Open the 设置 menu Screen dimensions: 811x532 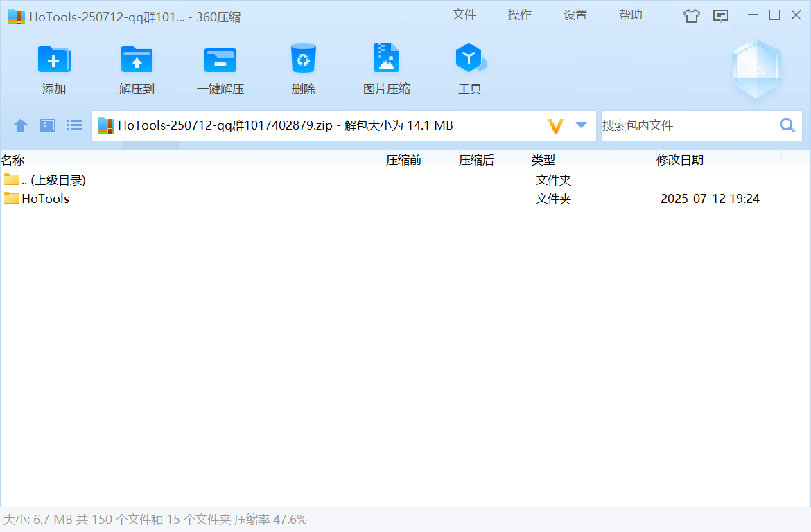(575, 15)
